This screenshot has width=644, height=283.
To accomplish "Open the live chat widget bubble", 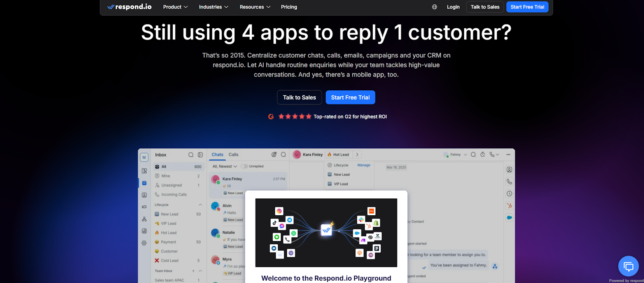I will point(628,266).
